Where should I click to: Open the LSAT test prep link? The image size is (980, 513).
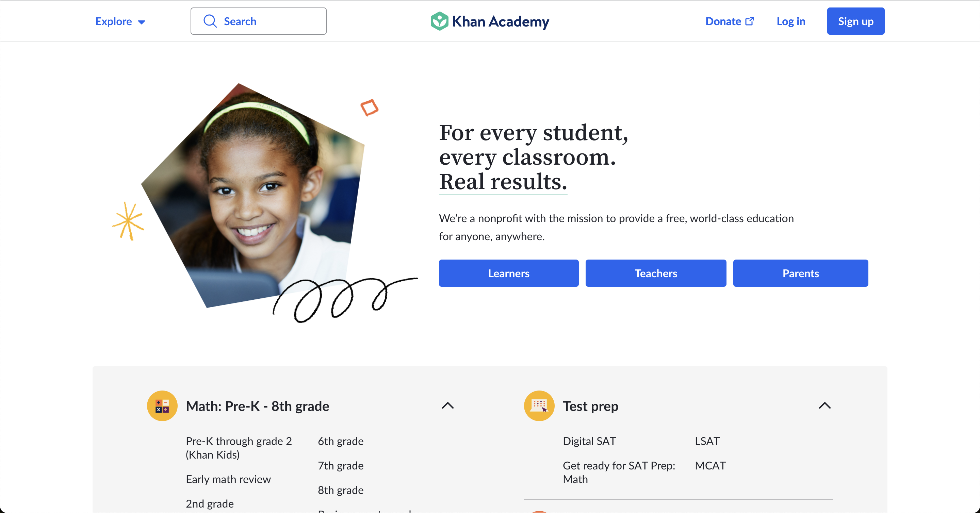707,441
